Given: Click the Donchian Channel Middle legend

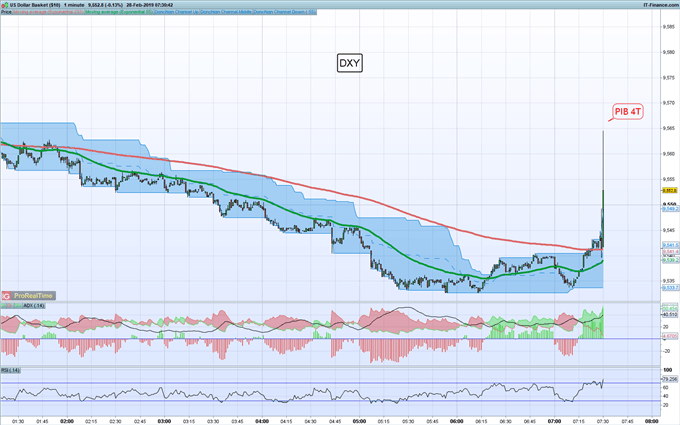Looking at the screenshot, I should pos(226,12).
